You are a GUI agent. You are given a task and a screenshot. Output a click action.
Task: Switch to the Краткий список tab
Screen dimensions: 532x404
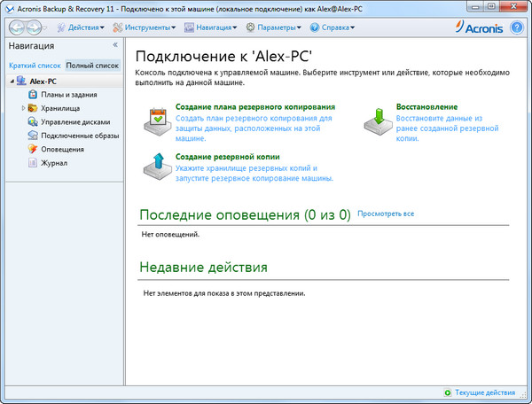pos(35,66)
